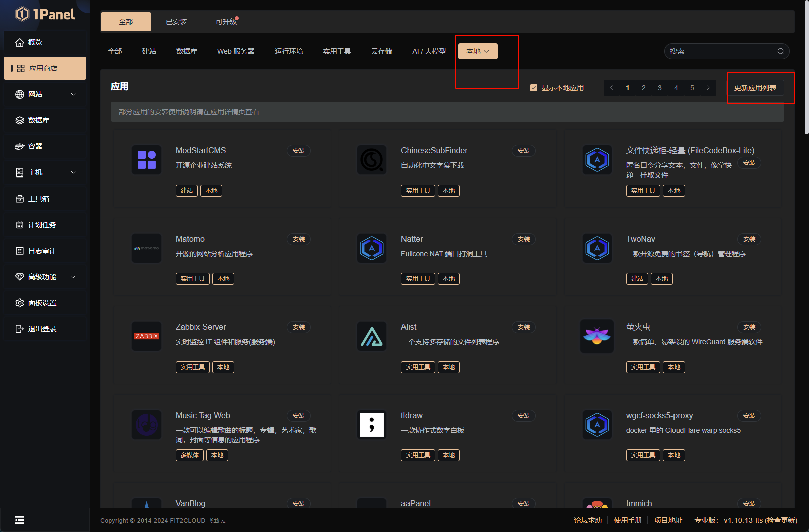Click the 计划任务 calendar icon

[x=20, y=225]
